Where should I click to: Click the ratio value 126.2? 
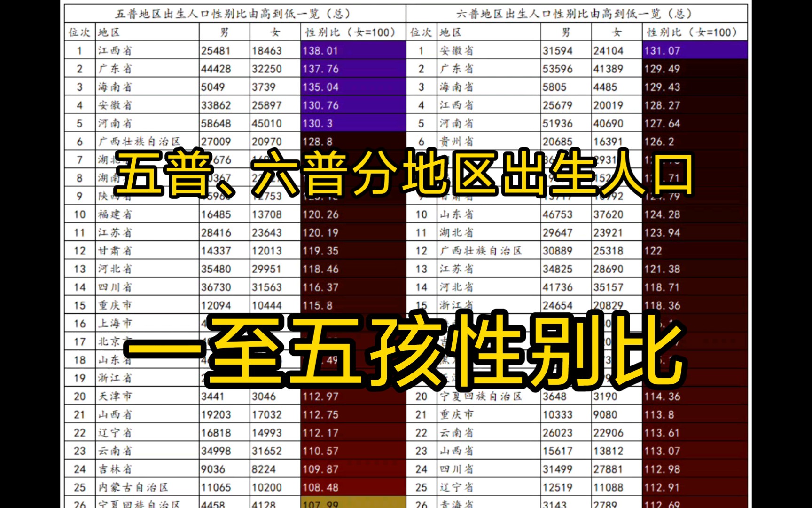659,142
